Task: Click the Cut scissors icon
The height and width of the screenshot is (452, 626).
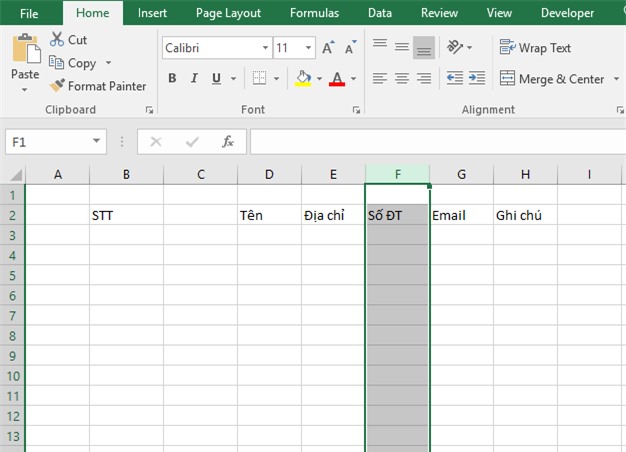Action: (x=55, y=40)
